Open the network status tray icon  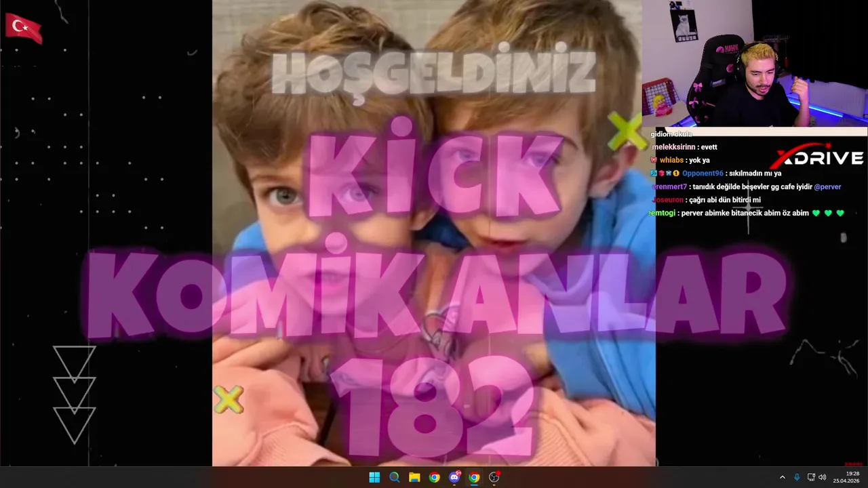click(811, 477)
